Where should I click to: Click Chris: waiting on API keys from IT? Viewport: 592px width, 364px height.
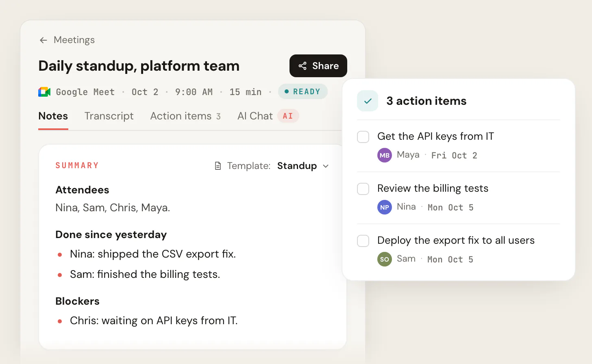[154, 321]
